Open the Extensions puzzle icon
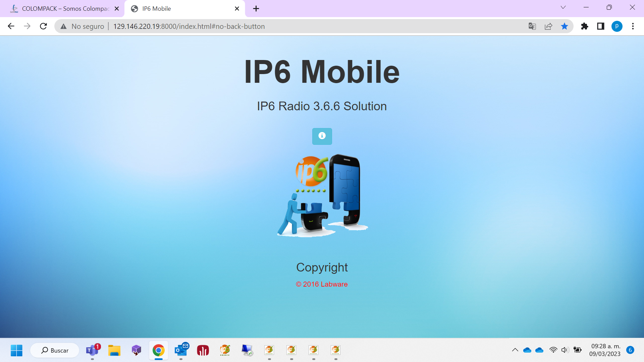The width and height of the screenshot is (644, 362). pos(585,26)
